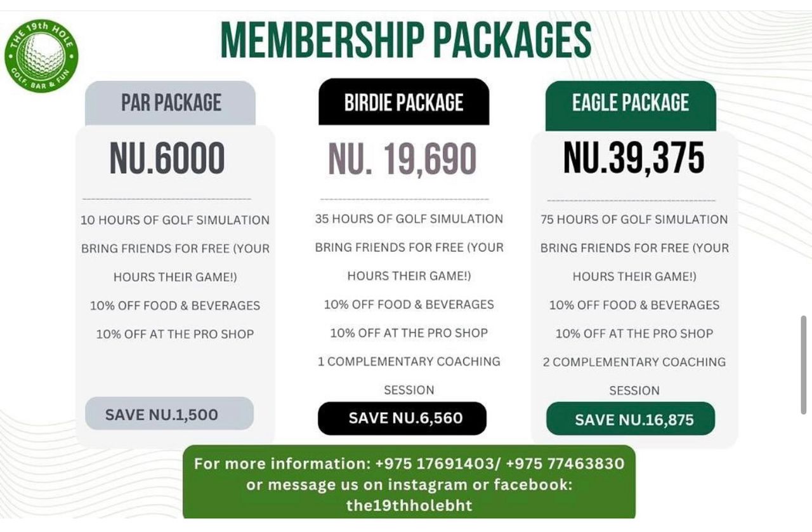Click the vertical scrollbar on the right edge
The height and width of the screenshot is (532, 812).
(x=804, y=364)
